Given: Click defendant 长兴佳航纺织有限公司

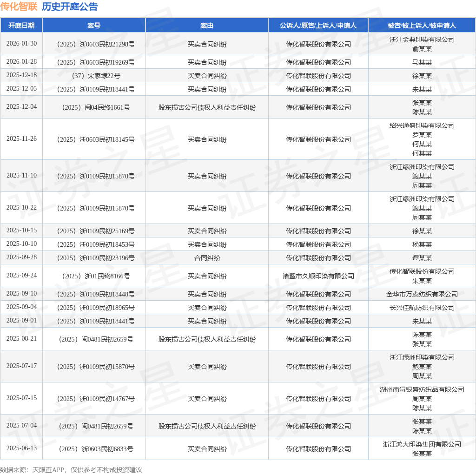Looking at the screenshot, I should (422, 307).
